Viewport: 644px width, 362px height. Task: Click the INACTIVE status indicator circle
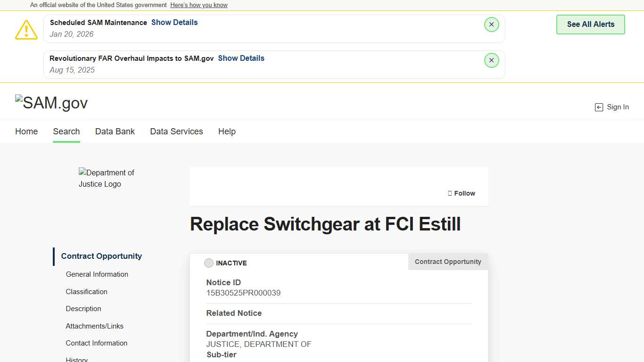209,263
